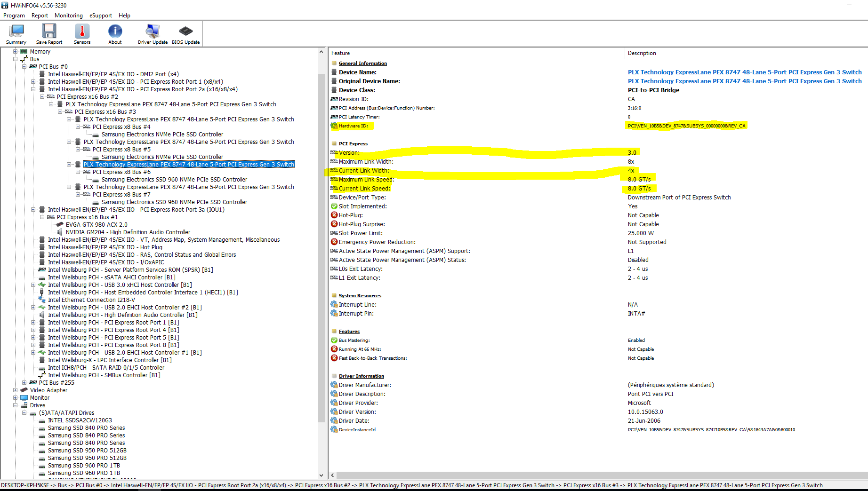Select Samsung SSD 950 PRO 512GB first entry icon

[x=42, y=451]
